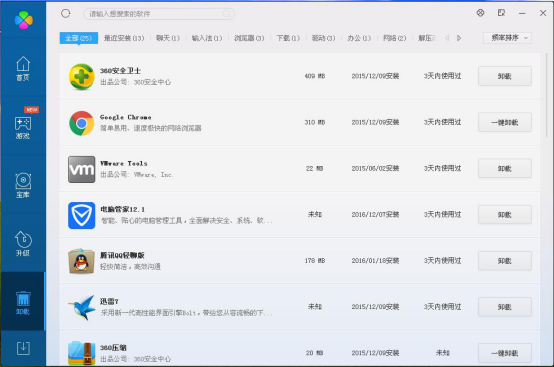Click the skin/feedback icon in title bar
Screen dimensions: 554x367
(x=501, y=13)
